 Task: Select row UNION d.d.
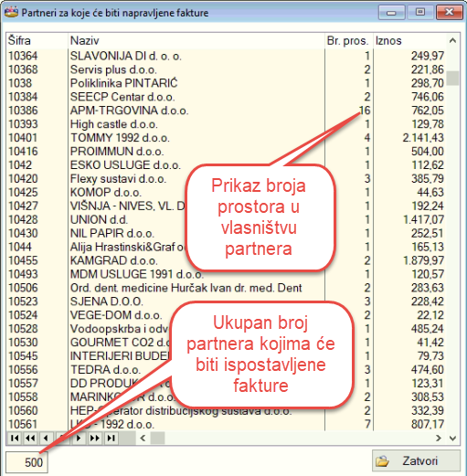pos(226,219)
